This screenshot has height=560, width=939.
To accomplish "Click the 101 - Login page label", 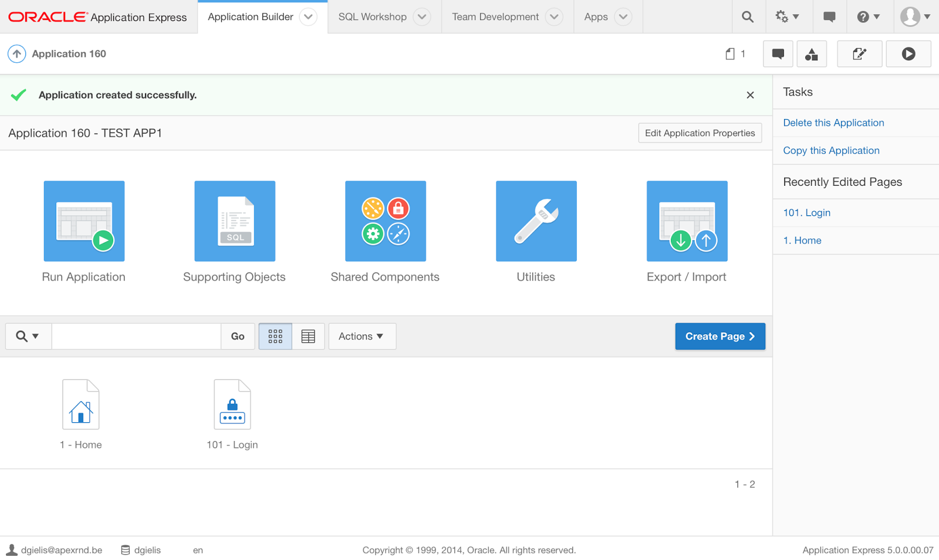I will (x=232, y=444).
